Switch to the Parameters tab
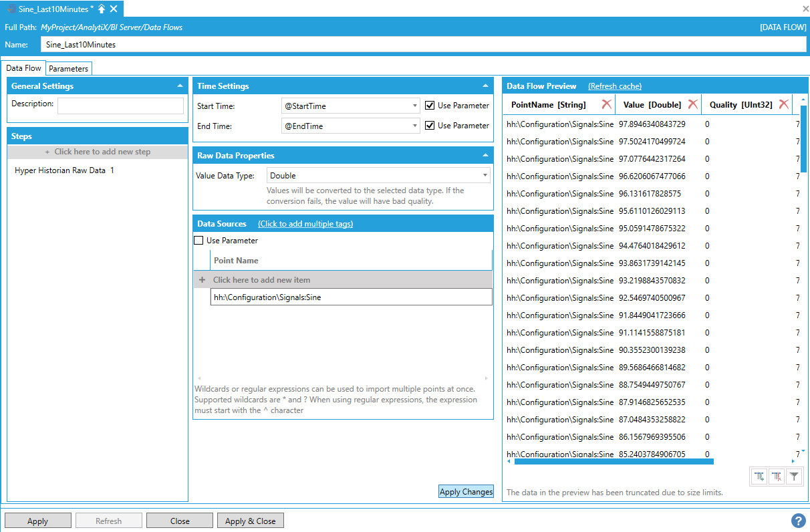The height and width of the screenshot is (532, 810). (x=68, y=69)
